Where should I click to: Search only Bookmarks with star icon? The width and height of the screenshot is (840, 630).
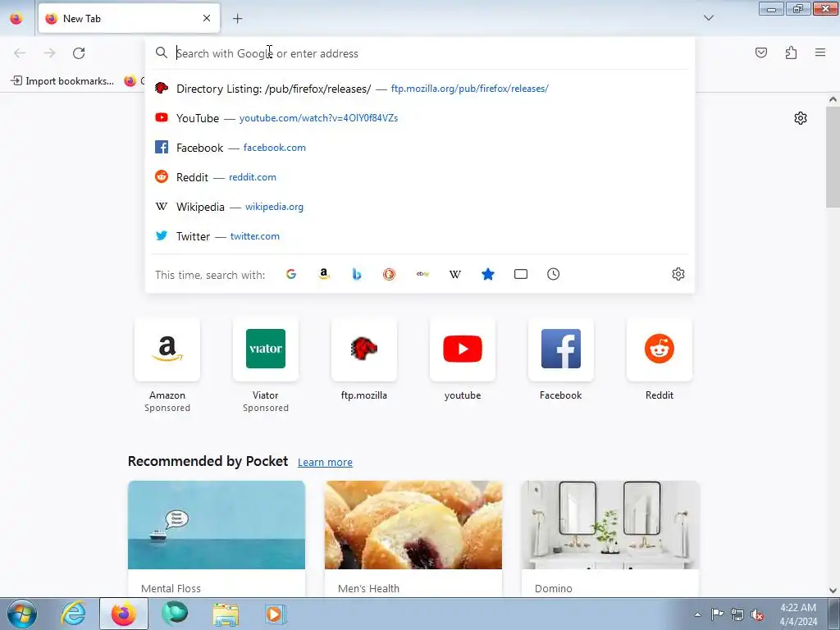click(488, 274)
